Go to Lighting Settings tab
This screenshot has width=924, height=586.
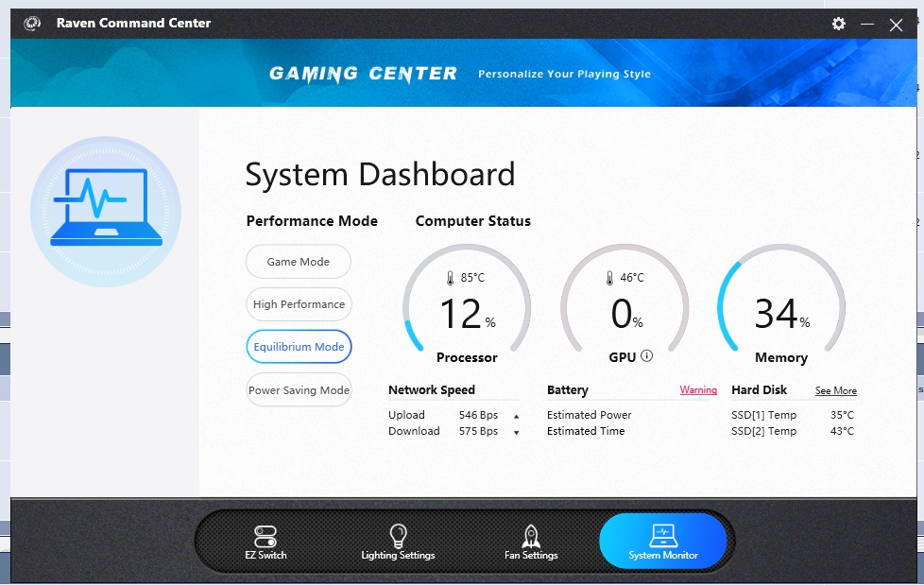[x=398, y=543]
